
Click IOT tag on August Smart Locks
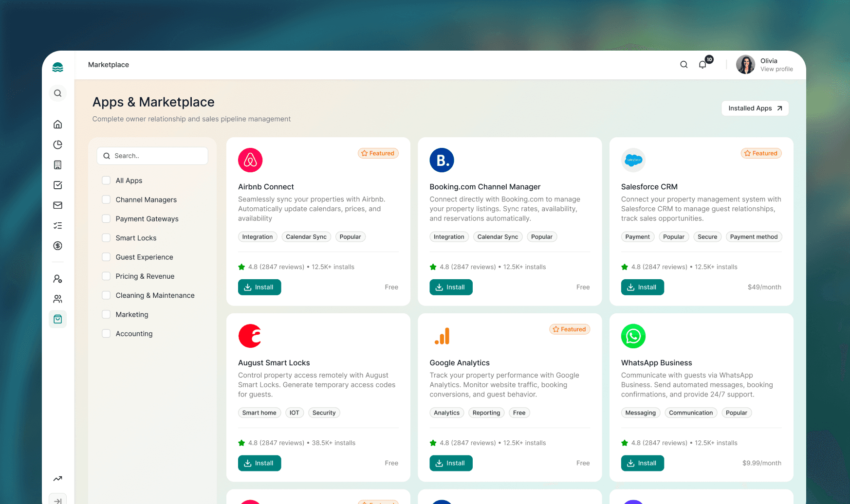[295, 413]
